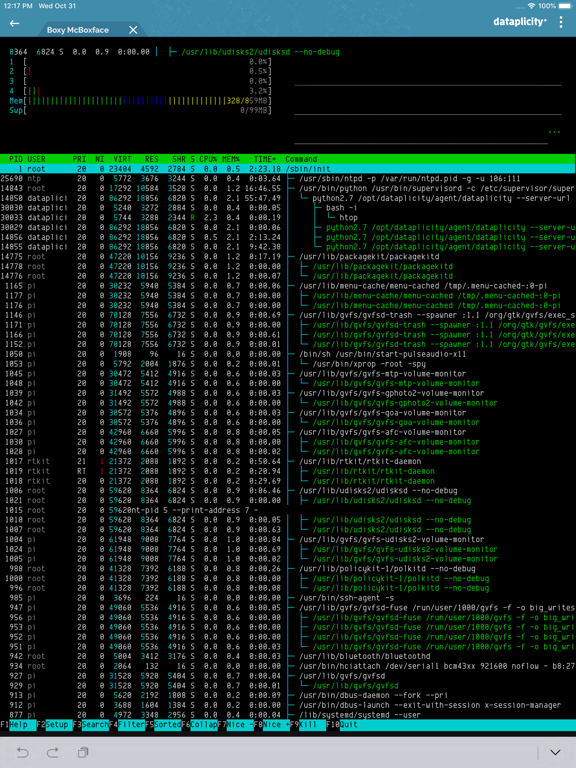Select the bash -i process row
This screenshot has height=768, width=576.
(x=288, y=208)
